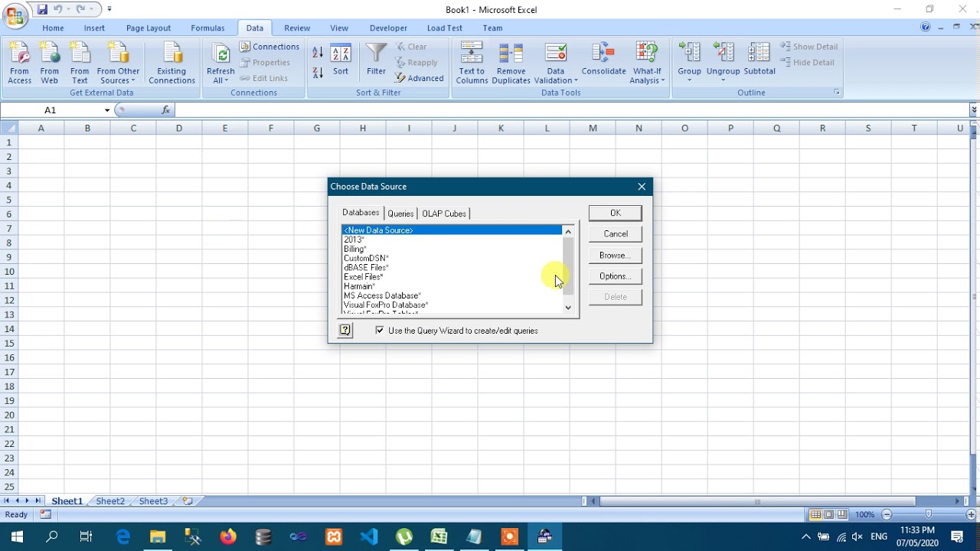Save the workbook from Quick Access

coord(42,9)
